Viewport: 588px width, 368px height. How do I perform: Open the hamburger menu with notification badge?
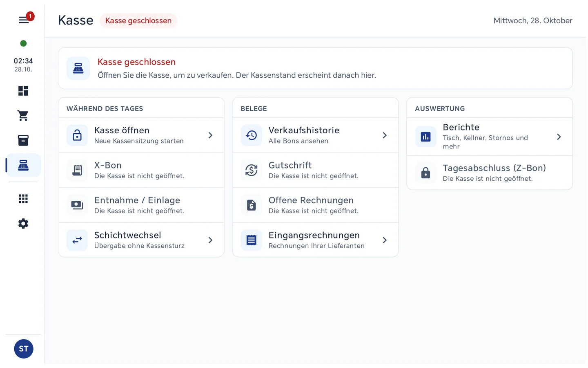tap(24, 20)
